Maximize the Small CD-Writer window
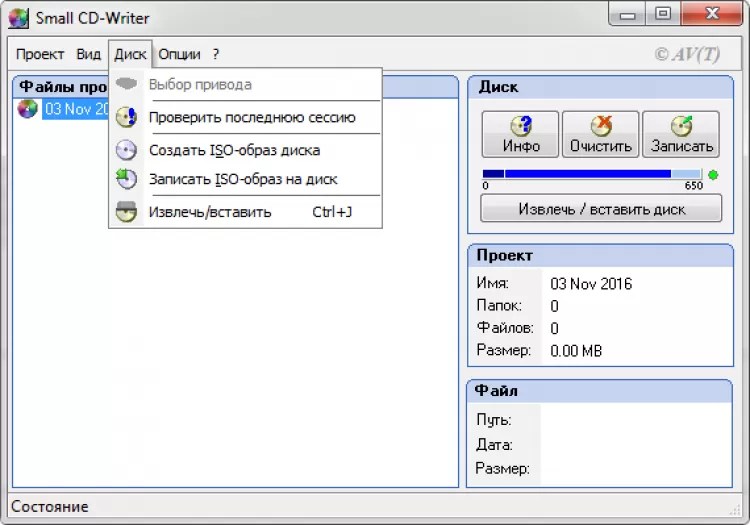The image size is (750, 525). [663, 14]
